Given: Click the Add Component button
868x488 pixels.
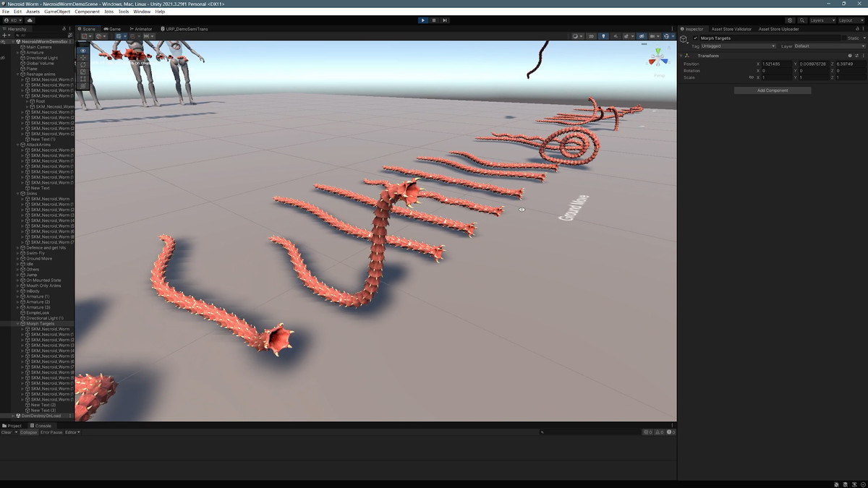Looking at the screenshot, I should point(773,90).
